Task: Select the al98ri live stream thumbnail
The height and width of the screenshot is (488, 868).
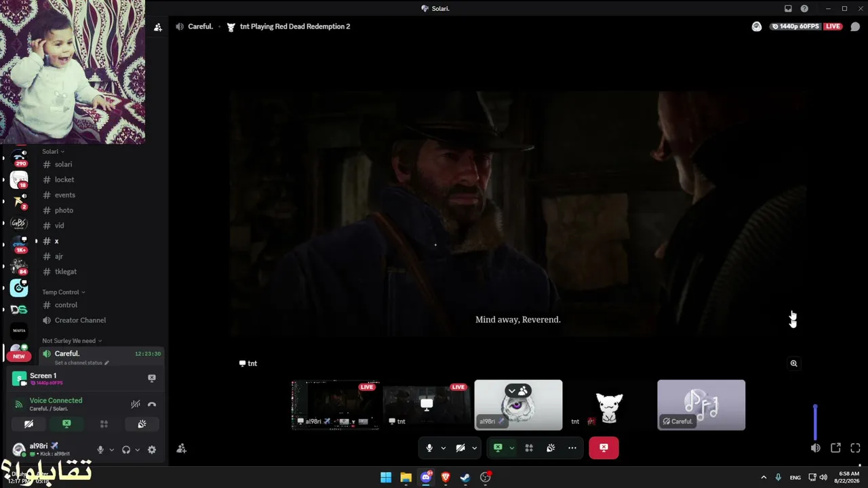Action: coord(335,405)
